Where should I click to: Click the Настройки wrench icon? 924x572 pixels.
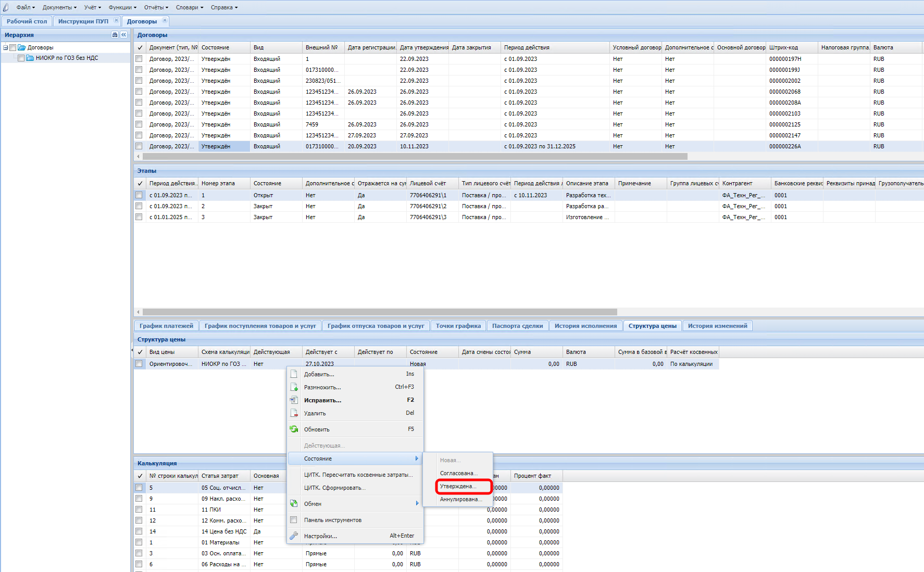tap(294, 536)
